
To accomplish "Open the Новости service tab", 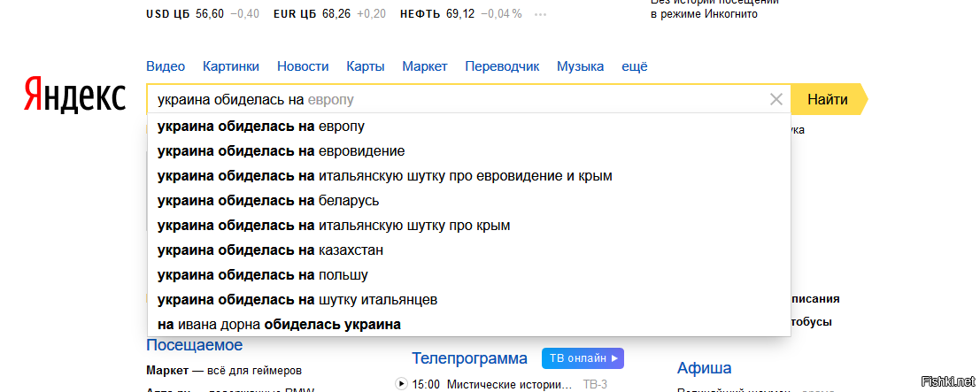I will point(303,66).
